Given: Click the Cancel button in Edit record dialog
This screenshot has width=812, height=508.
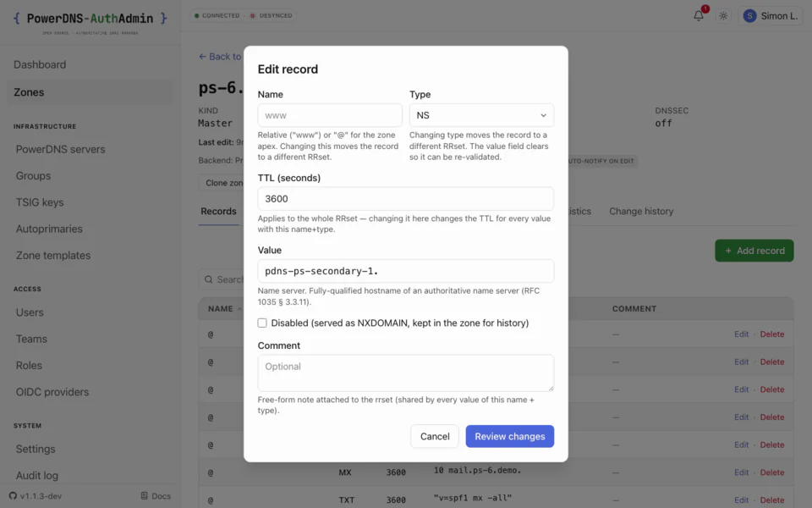Looking at the screenshot, I should point(435,436).
